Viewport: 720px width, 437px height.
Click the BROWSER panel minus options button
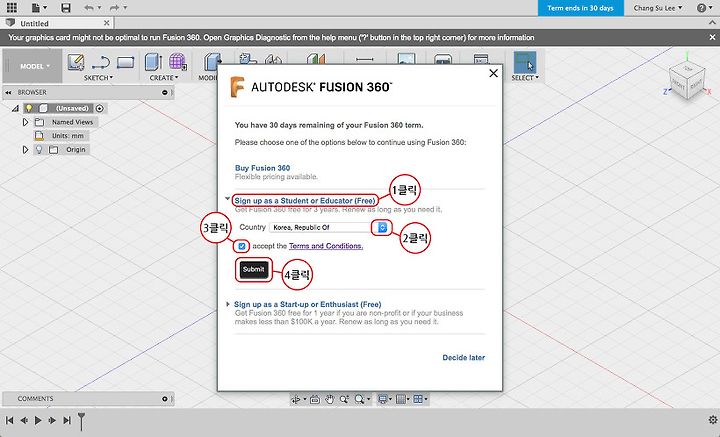pos(165,92)
